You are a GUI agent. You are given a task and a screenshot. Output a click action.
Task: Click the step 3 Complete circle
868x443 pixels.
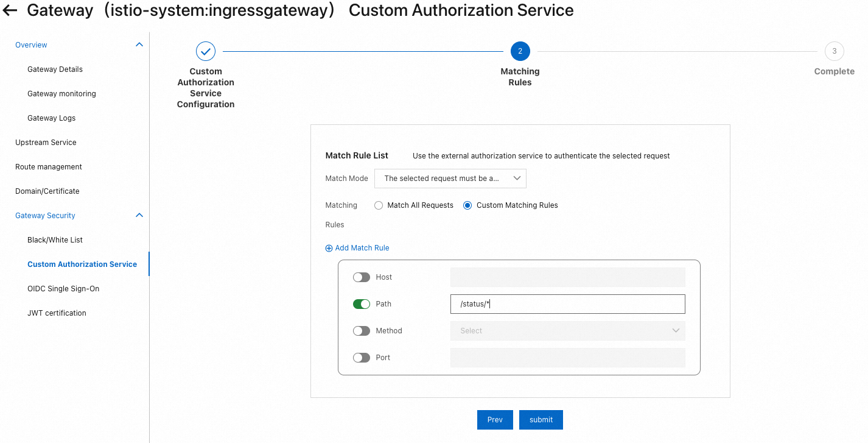[834, 51]
